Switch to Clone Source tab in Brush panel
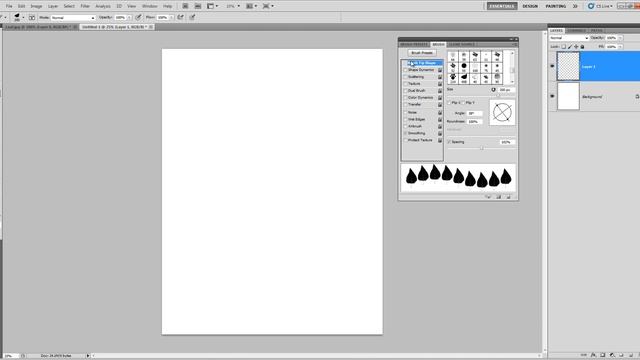This screenshot has height=360, width=640. [x=462, y=44]
